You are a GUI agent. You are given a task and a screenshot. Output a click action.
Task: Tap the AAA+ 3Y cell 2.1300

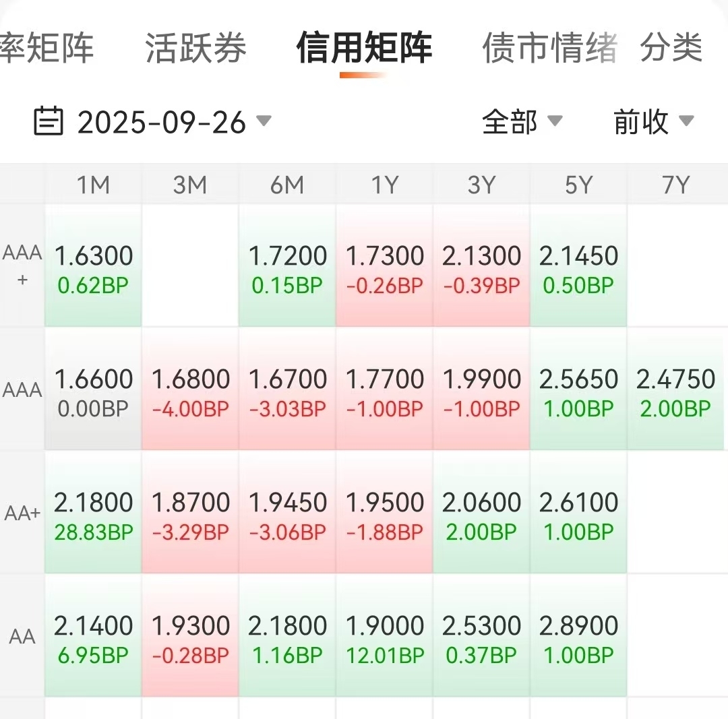point(481,266)
